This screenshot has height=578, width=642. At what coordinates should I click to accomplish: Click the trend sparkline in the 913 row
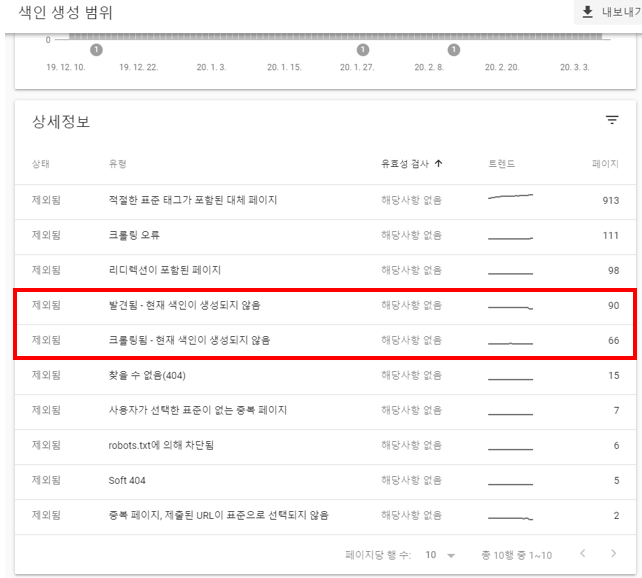[511, 196]
